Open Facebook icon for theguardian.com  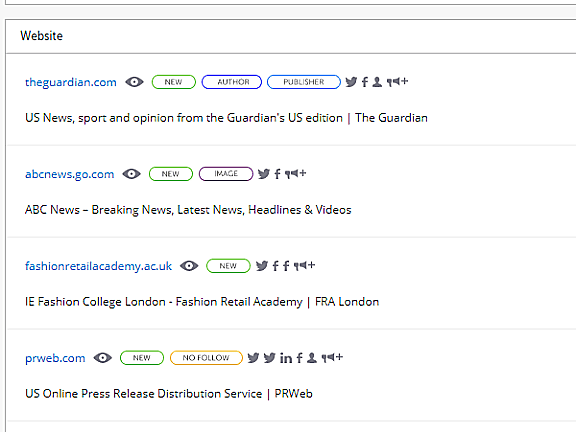click(365, 82)
